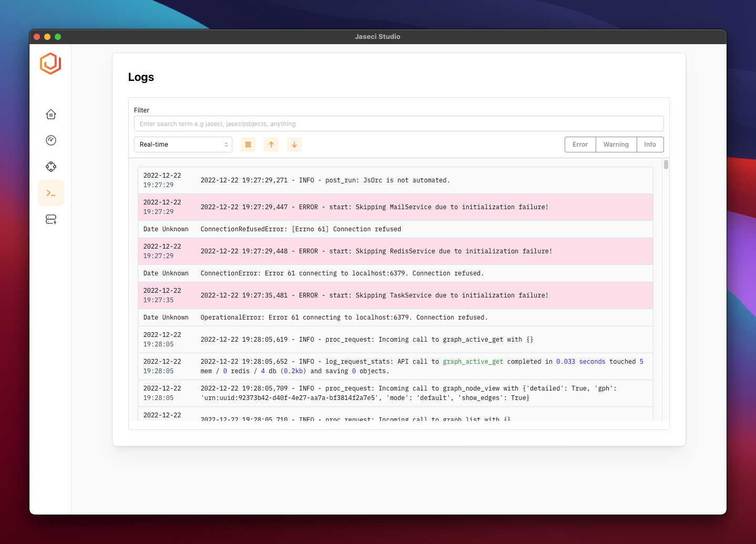The image size is (756, 544).
Task: Jump to top of logs
Action: click(271, 145)
